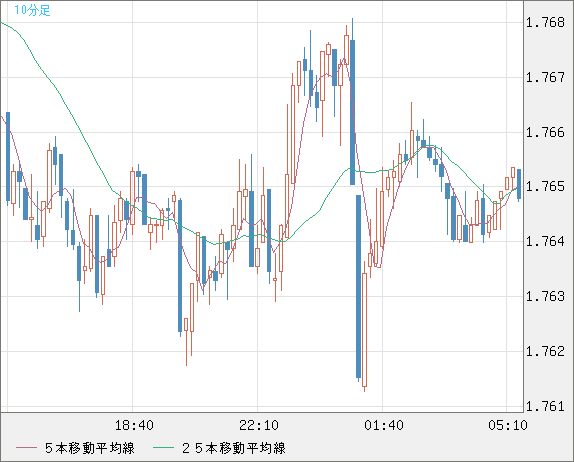Viewport: 574px width, 462px height.
Task: Click the 22:10 time axis label
Action: tap(259, 425)
